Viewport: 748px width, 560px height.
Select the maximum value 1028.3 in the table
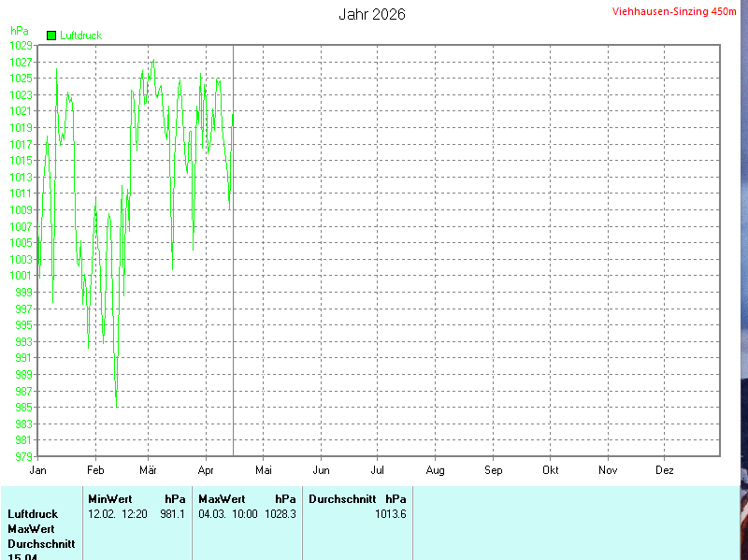280,514
